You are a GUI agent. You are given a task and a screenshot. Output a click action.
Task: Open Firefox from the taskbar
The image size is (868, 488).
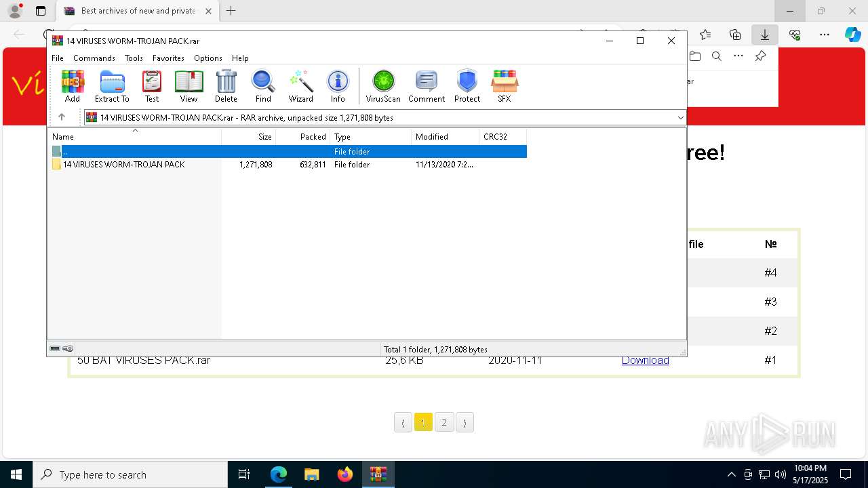click(x=344, y=474)
